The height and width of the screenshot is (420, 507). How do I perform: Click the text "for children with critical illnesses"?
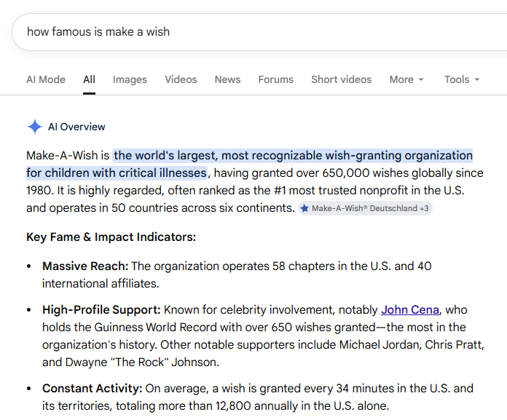117,173
